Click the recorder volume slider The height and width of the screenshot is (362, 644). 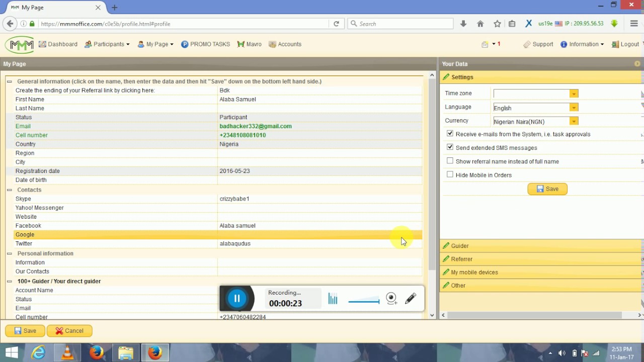pos(364,301)
